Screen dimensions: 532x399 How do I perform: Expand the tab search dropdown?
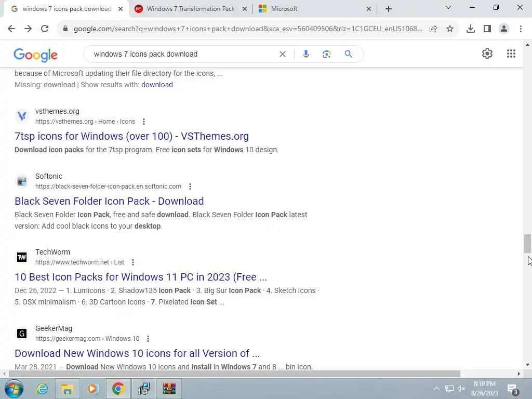pos(448,7)
